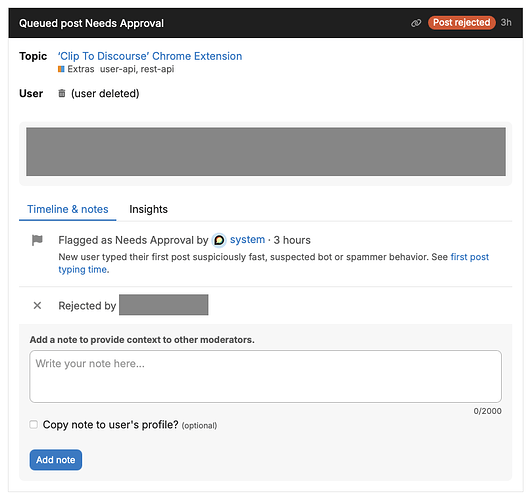Click the rest-api tag
531x500 pixels.
point(157,69)
